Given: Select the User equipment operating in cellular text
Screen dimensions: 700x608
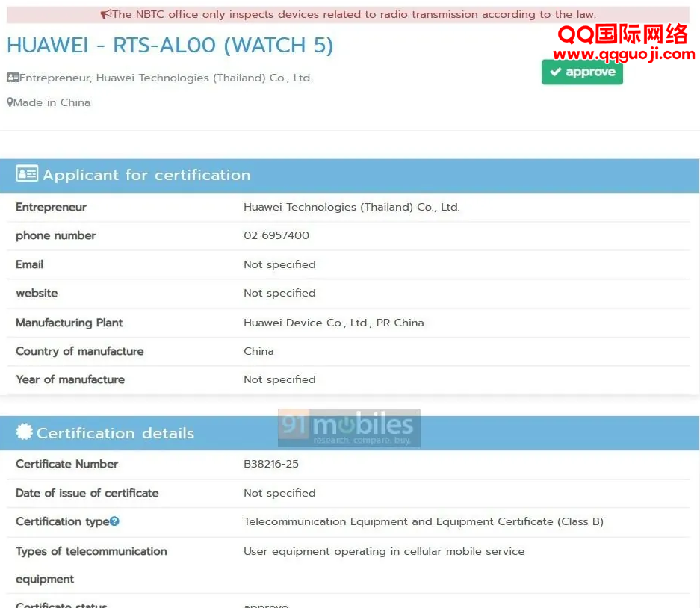Looking at the screenshot, I should pos(384,552).
